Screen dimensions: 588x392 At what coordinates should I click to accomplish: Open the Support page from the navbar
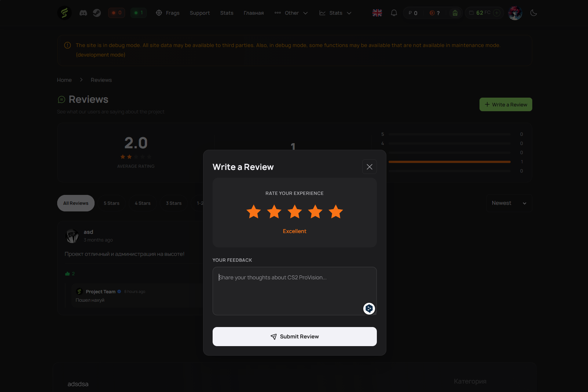tap(199, 13)
